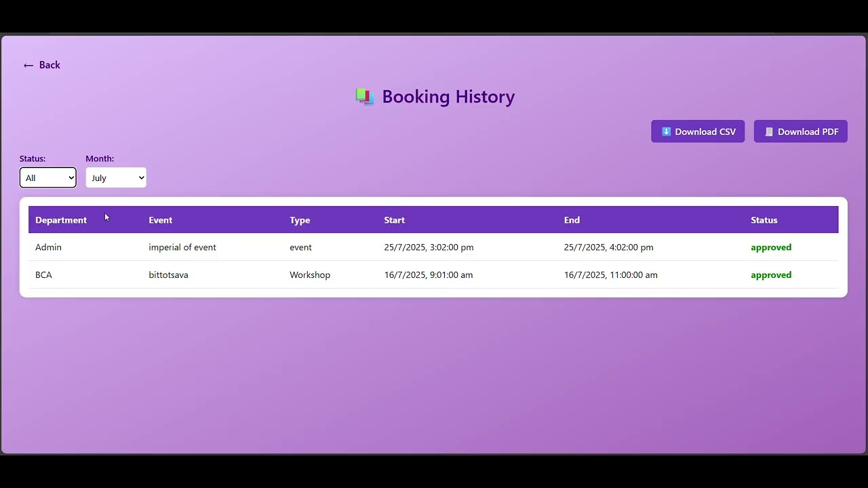Click approved status in Admin row

pos(771,247)
